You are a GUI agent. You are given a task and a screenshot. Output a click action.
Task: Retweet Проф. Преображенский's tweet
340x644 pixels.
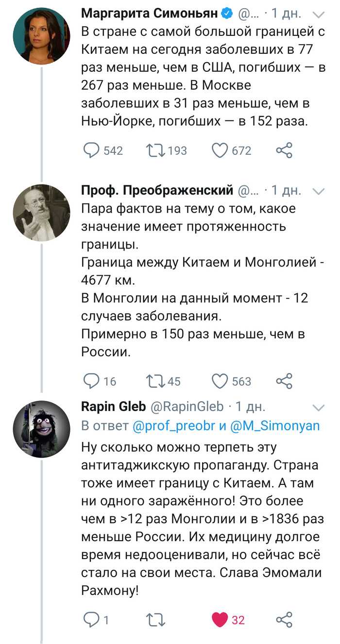click(156, 381)
